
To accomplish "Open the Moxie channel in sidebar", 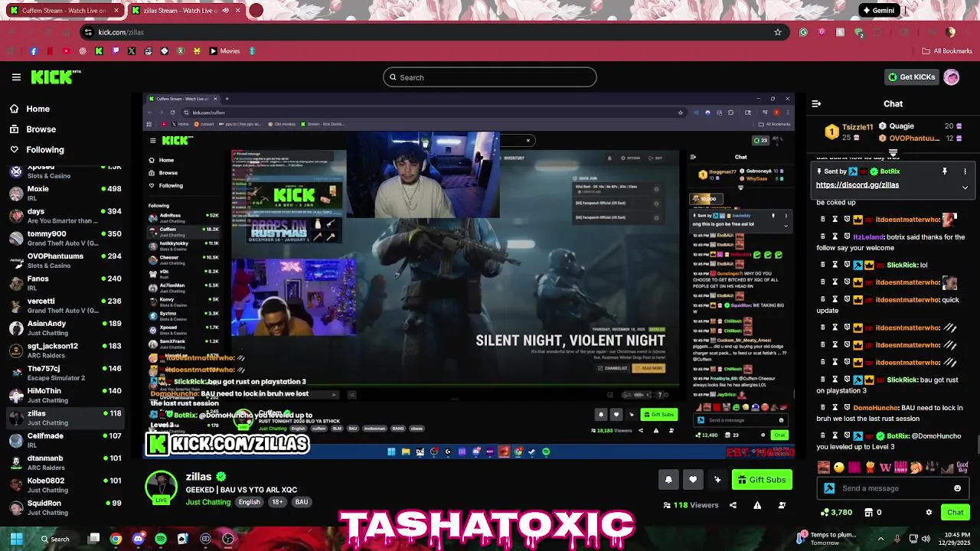I will pos(65,193).
